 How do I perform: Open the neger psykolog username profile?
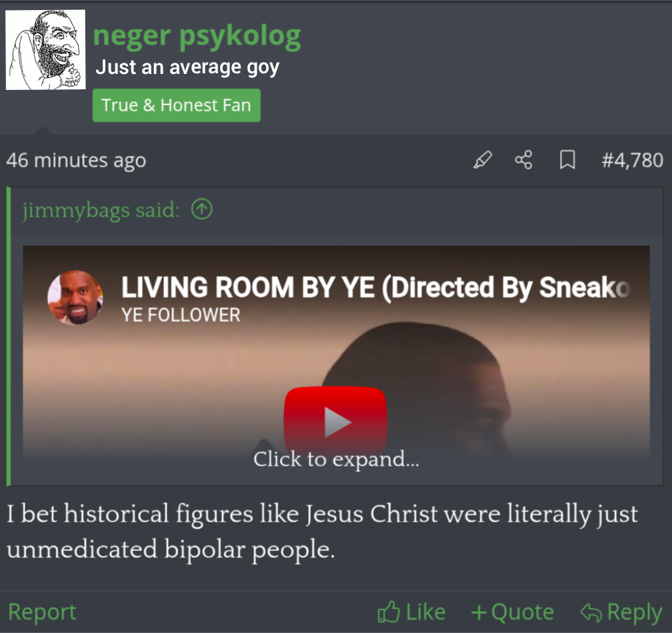pyautogui.click(x=197, y=35)
